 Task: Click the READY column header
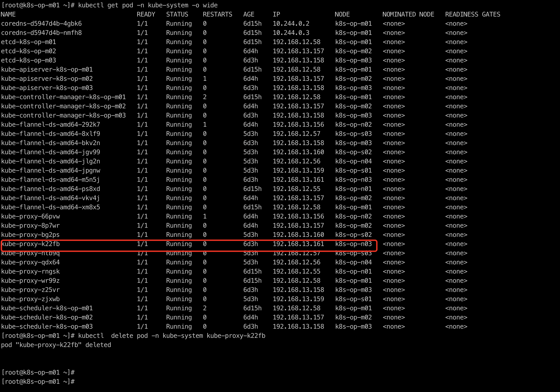[x=146, y=15]
